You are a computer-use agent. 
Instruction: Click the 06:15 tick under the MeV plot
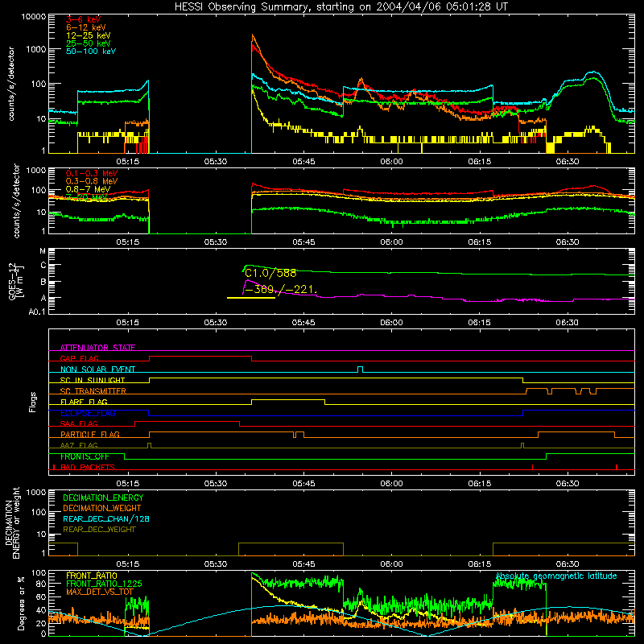coord(480,242)
